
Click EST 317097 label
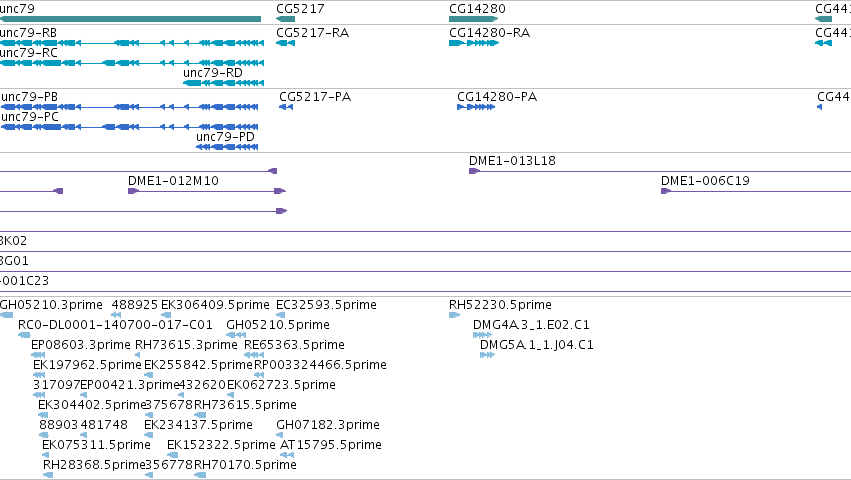(x=56, y=385)
